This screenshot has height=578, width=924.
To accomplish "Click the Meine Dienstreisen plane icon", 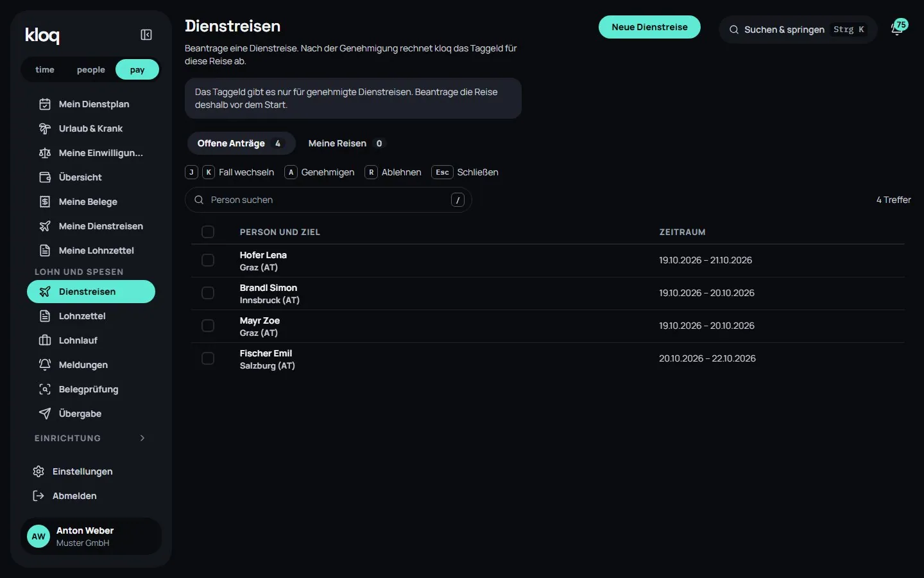I will coord(45,226).
